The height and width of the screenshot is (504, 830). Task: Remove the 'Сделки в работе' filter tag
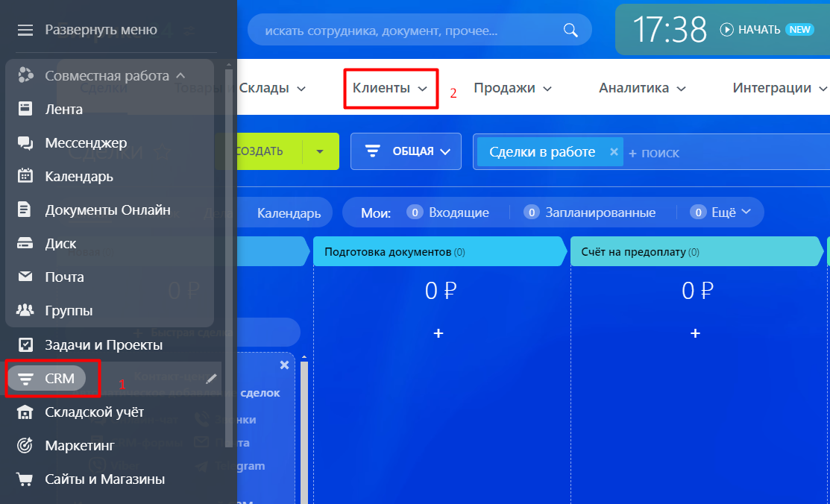point(614,151)
